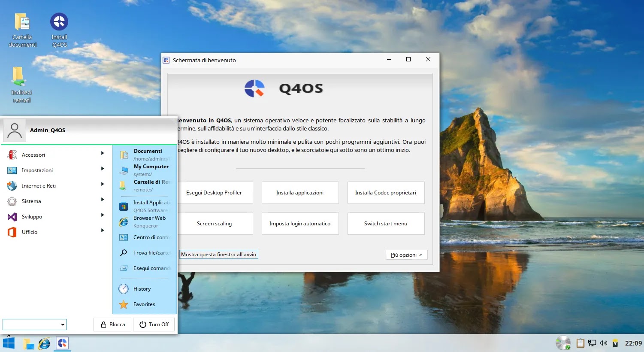Image resolution: width=644 pixels, height=352 pixels.
Task: Expand the Sviluppo submenu arrow
Action: click(x=103, y=215)
